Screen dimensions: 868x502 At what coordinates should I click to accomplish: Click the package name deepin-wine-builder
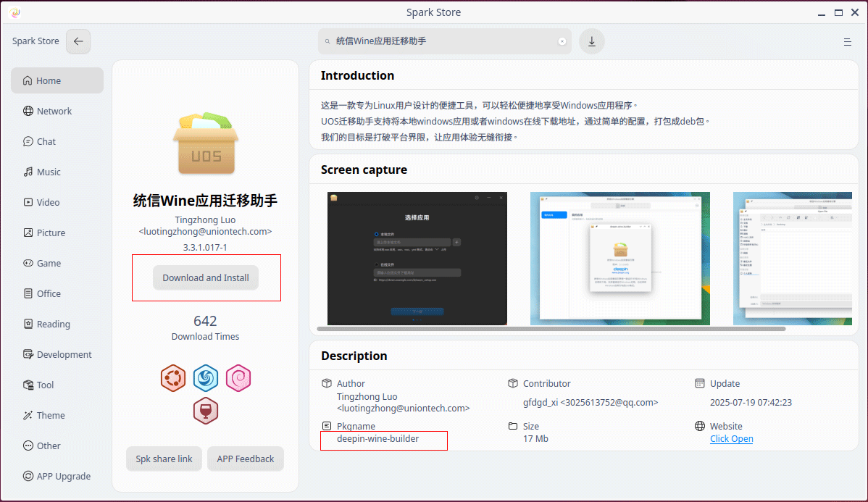tap(378, 439)
